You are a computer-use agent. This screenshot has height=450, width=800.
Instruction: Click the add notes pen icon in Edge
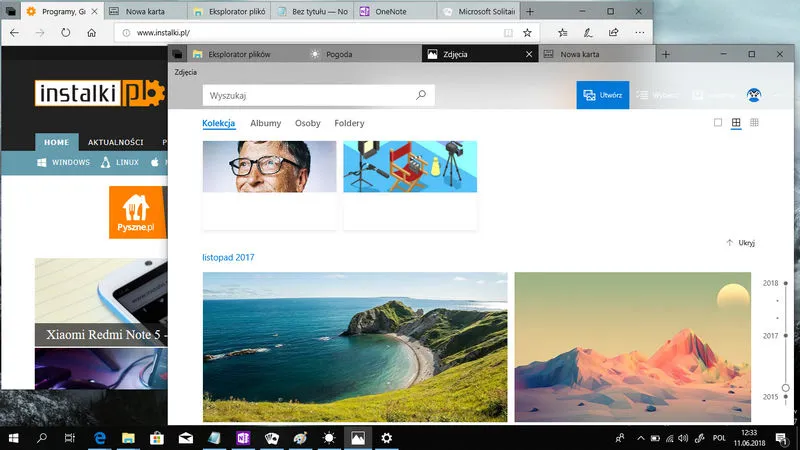[x=588, y=33]
